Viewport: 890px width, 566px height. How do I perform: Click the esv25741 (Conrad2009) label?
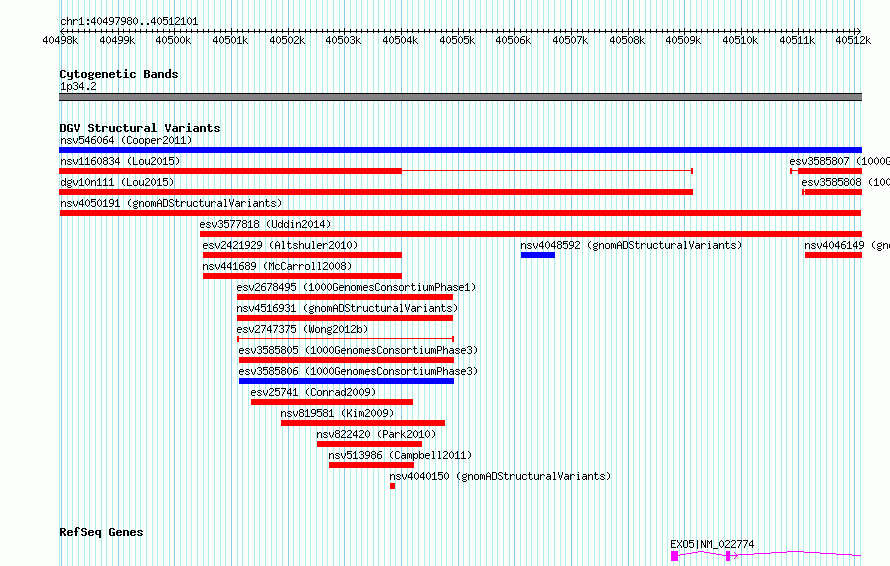[x=313, y=392]
